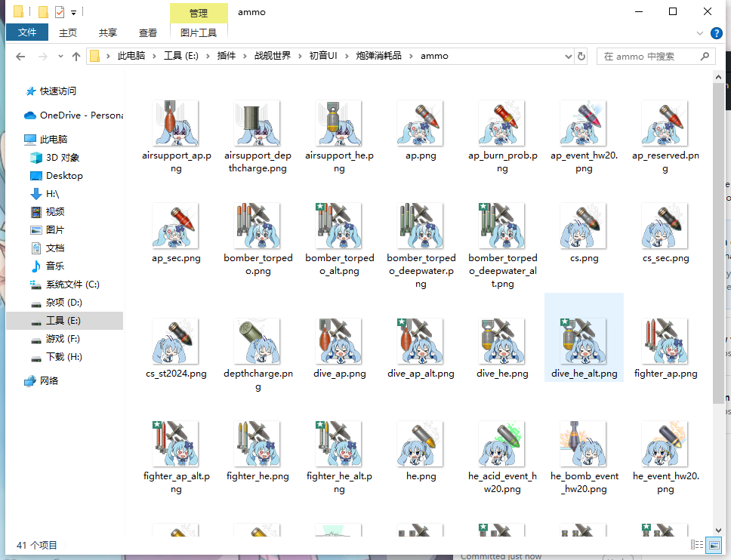
Task: Expand the ribbon with the chevron
Action: point(700,33)
